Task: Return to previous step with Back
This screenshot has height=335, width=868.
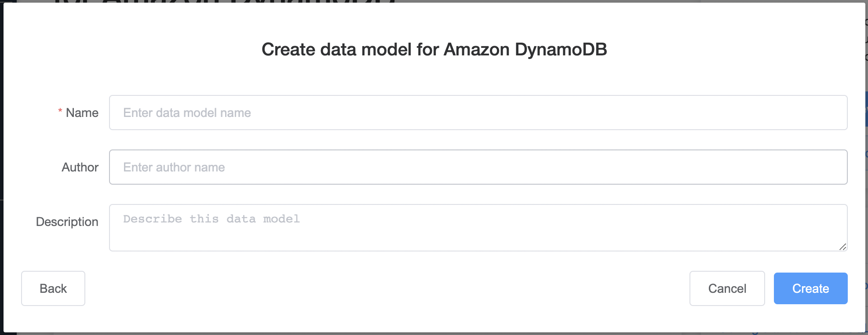Action: (53, 288)
